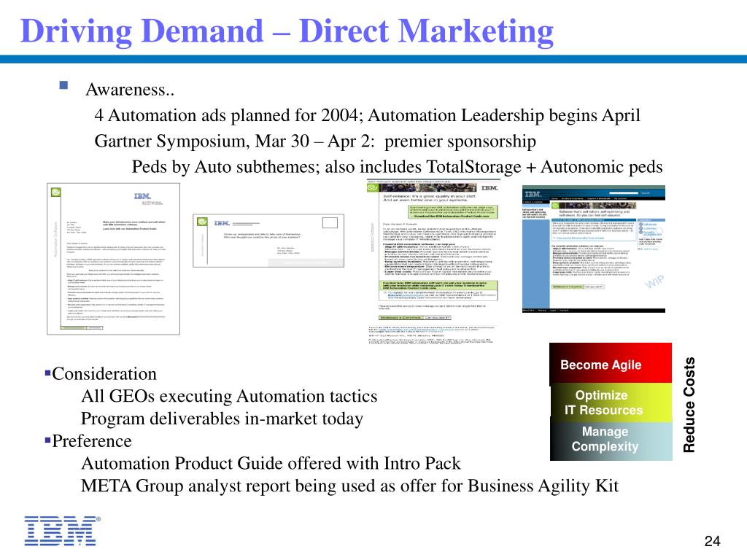
Task: Click the IBM logo on the letter thumbnail
Action: pos(142,196)
